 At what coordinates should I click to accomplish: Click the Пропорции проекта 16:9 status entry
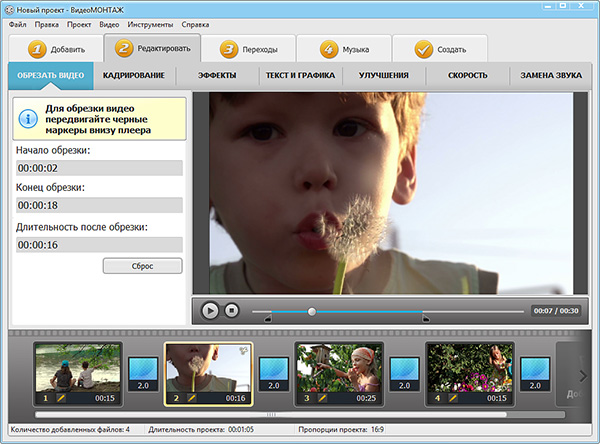(341, 429)
